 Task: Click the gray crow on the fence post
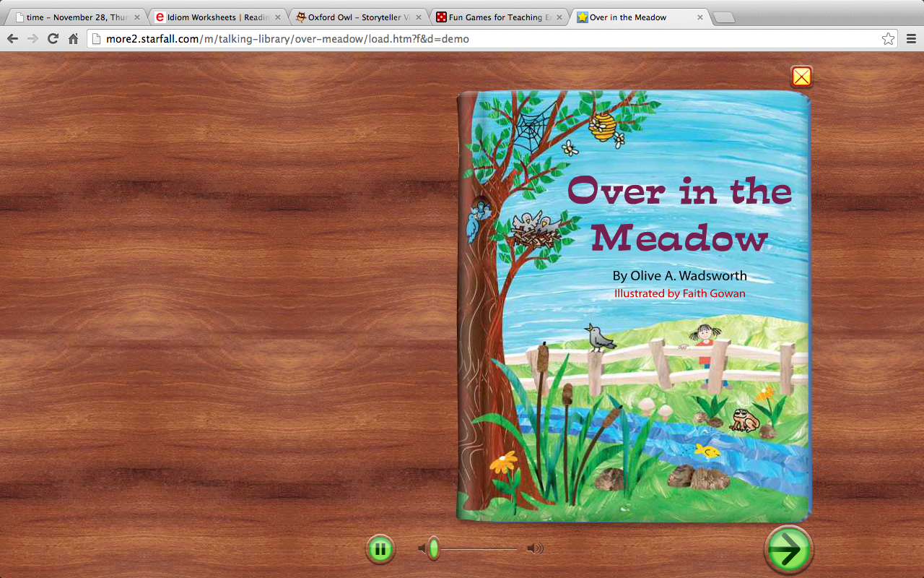tap(600, 337)
